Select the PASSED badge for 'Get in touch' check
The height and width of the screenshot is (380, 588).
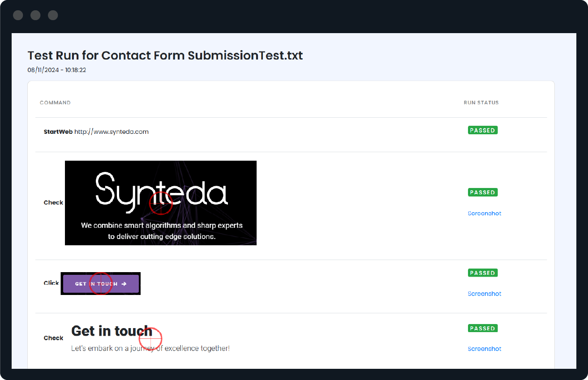click(x=482, y=329)
